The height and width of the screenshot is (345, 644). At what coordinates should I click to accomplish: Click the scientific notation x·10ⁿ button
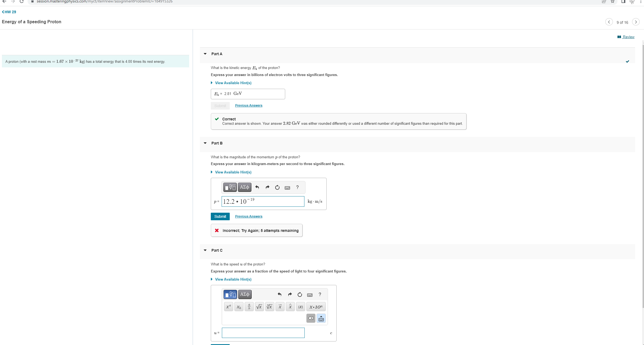click(x=316, y=307)
